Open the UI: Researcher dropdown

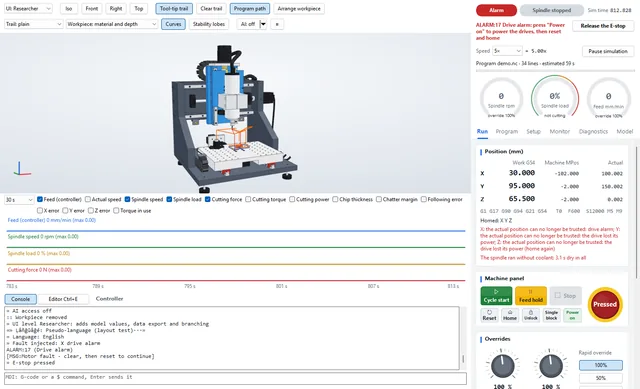coord(29,9)
